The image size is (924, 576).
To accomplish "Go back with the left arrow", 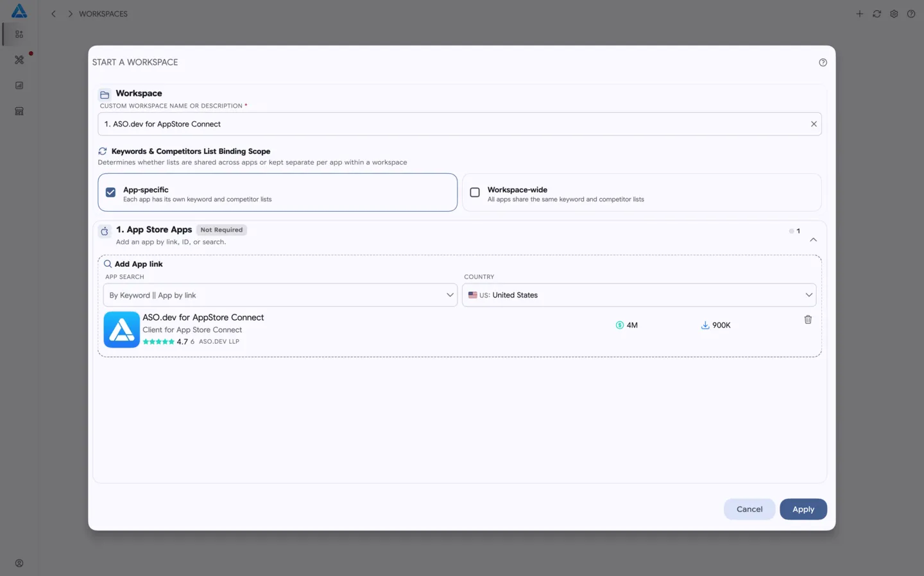I will pos(53,13).
